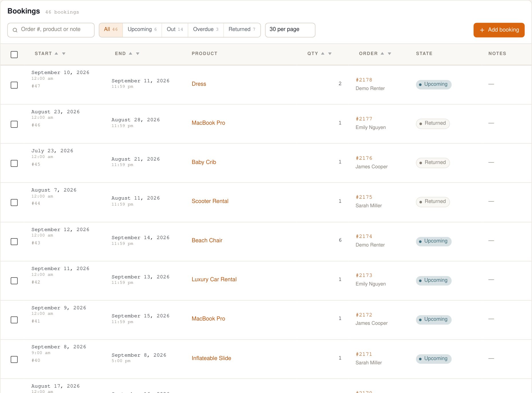Click Upcoming badge for order #2174
The width and height of the screenshot is (532, 393).
pyautogui.click(x=433, y=241)
